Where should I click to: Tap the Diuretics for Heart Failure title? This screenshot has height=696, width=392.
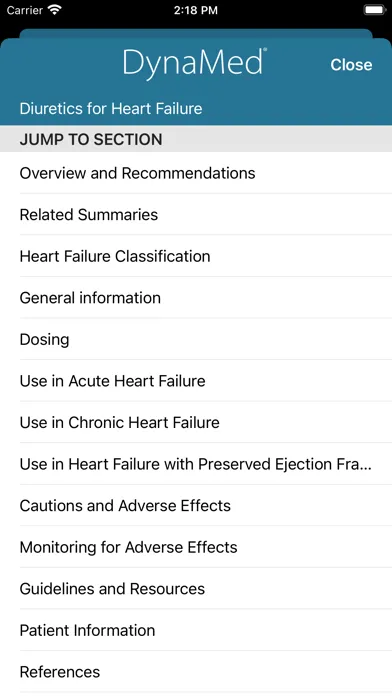(111, 109)
